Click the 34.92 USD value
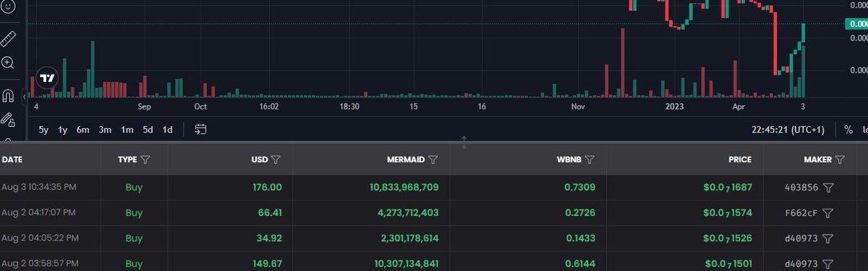This screenshot has height=271, width=868. point(269,238)
